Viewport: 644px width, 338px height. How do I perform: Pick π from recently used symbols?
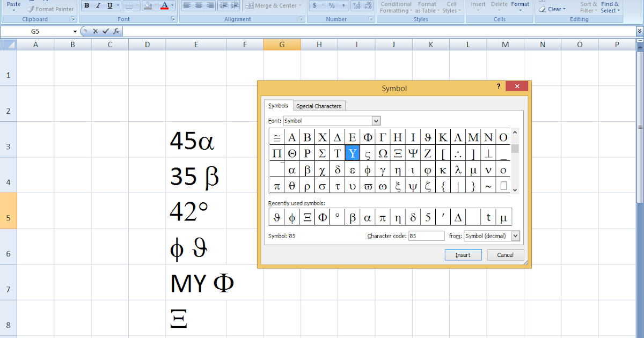pos(382,217)
